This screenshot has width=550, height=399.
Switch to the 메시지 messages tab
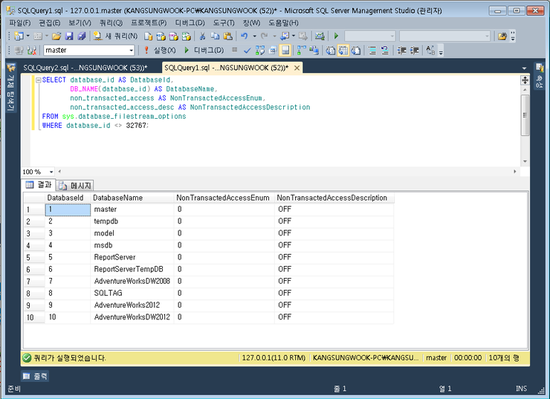point(75,185)
